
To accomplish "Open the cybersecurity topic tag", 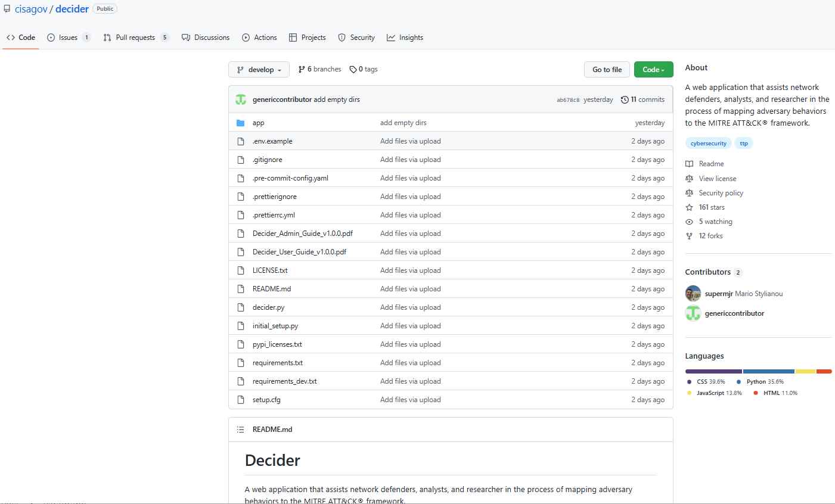I will 708,143.
